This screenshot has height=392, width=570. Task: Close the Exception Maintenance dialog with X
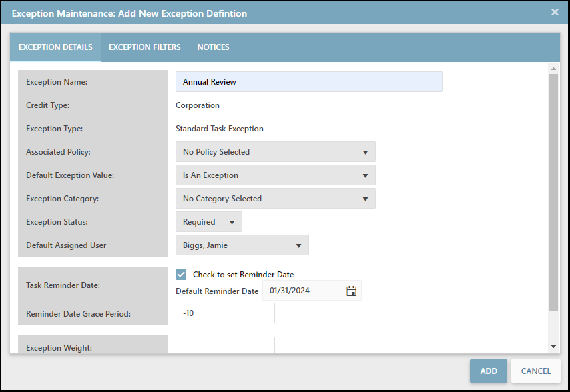click(x=554, y=12)
